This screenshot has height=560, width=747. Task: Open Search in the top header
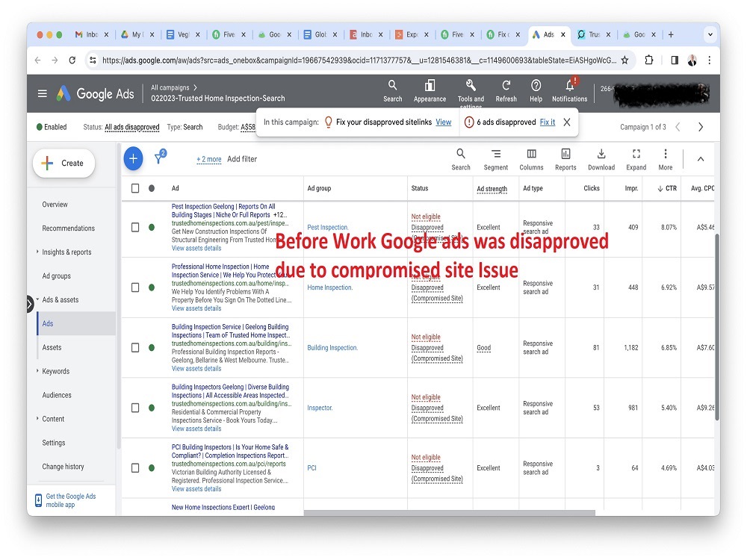pyautogui.click(x=393, y=91)
